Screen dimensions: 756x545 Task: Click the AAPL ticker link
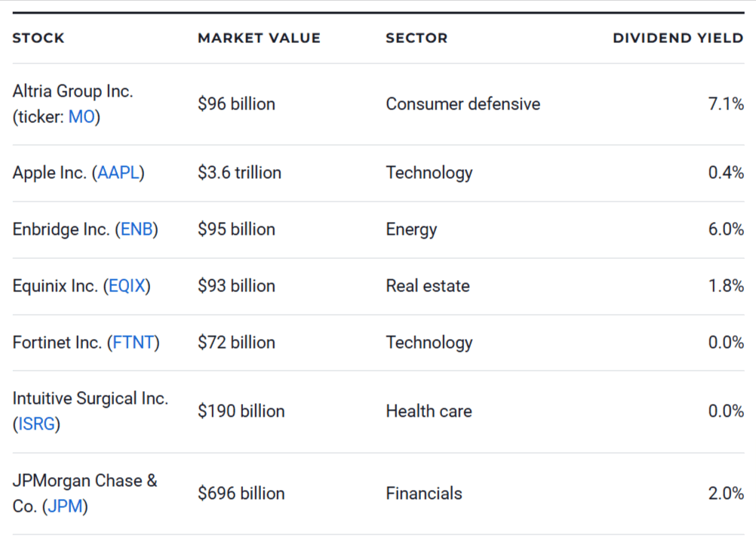click(x=118, y=173)
